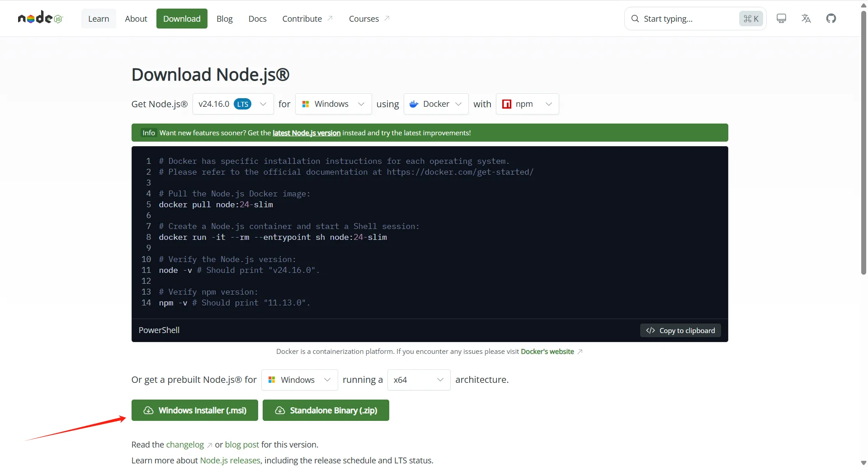868x467 pixels.
Task: Click the Windows logo in top platform selector
Action: (306, 104)
